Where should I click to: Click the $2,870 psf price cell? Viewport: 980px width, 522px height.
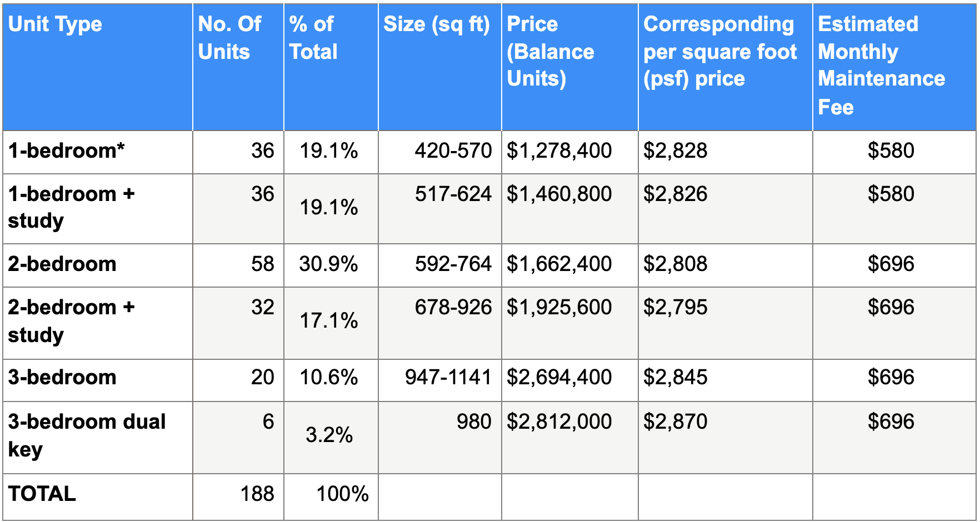click(x=676, y=422)
